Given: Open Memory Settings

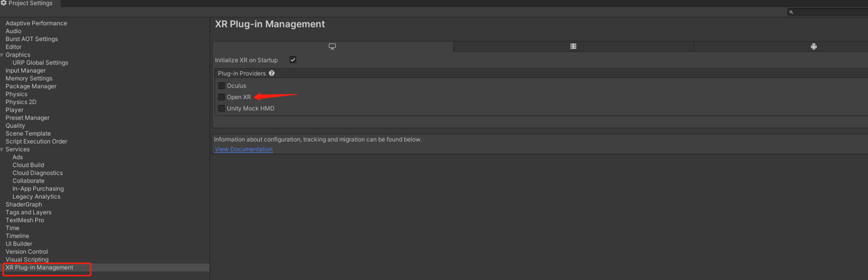Looking at the screenshot, I should coord(29,79).
